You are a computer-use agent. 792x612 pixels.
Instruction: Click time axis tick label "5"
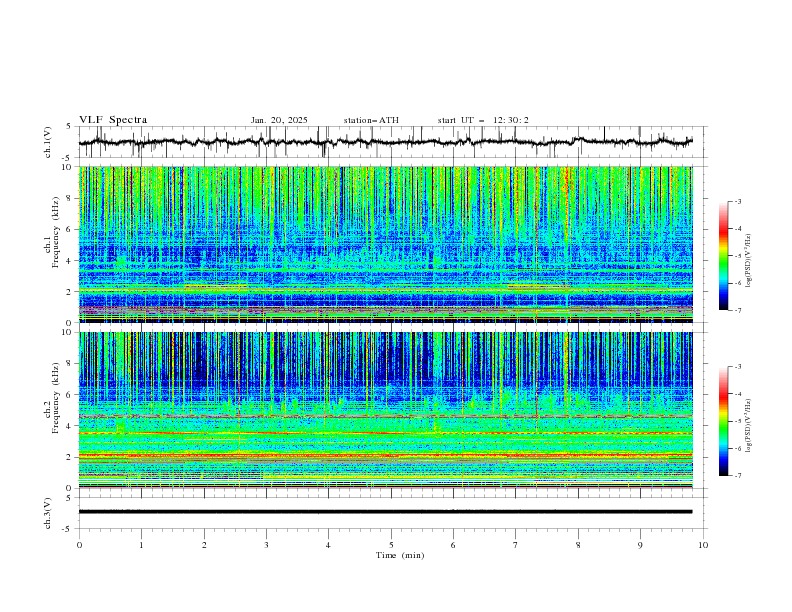coord(391,545)
